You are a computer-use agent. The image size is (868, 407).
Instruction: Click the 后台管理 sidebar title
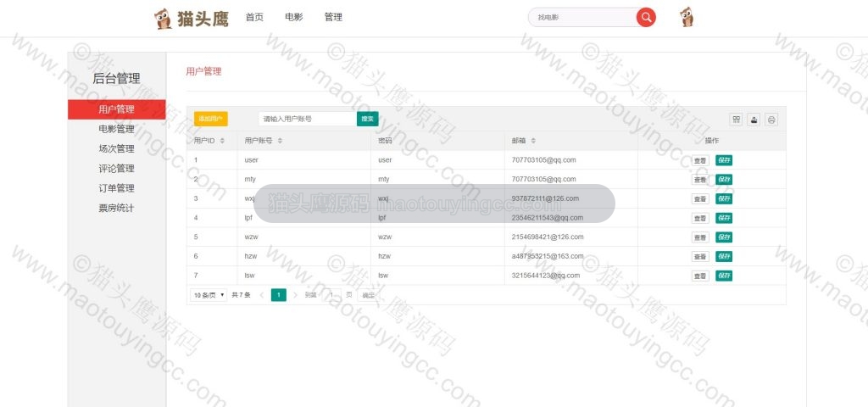pos(116,78)
